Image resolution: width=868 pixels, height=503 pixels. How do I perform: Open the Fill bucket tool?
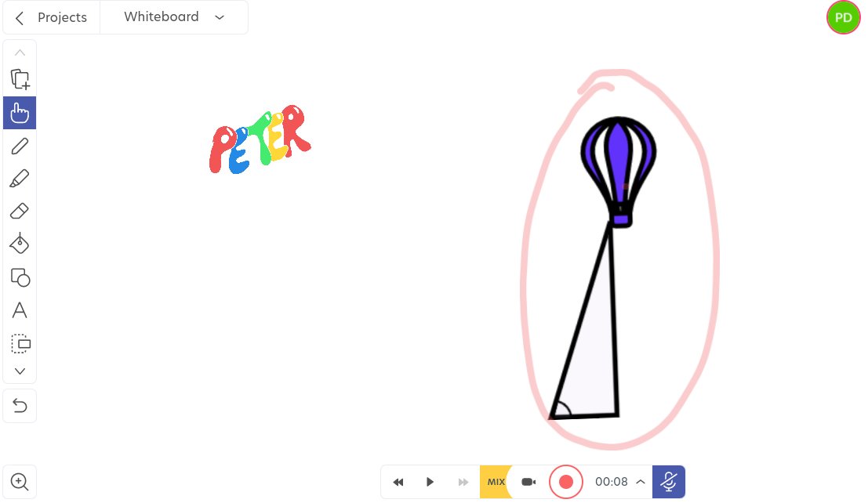click(x=20, y=244)
